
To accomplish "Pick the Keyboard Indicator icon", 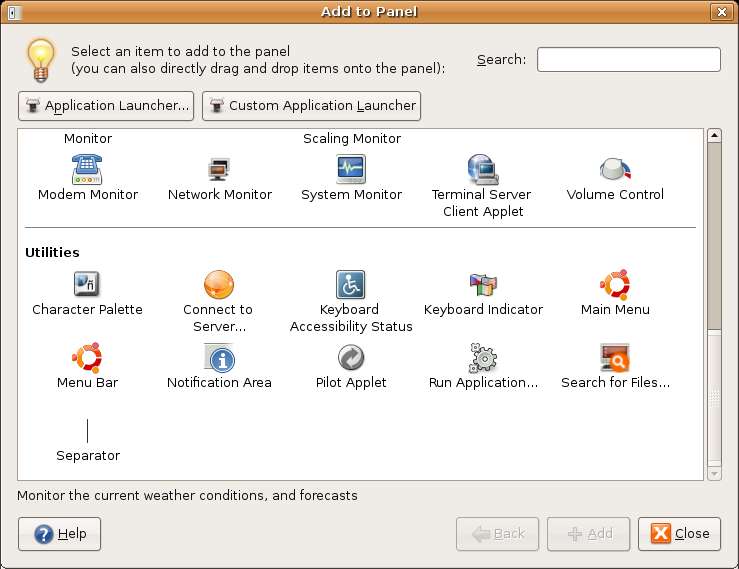I will [483, 284].
